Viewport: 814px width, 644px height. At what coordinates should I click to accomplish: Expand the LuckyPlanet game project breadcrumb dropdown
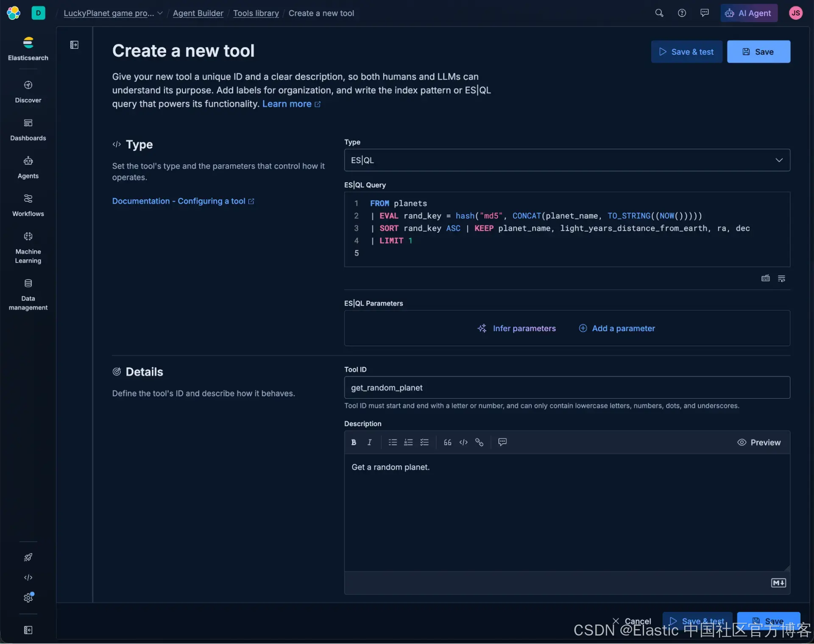(113, 13)
